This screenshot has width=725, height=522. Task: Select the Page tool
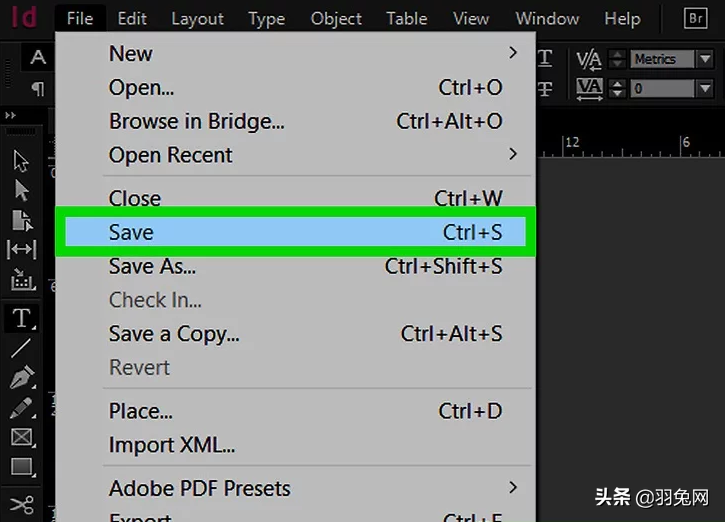tap(22, 220)
